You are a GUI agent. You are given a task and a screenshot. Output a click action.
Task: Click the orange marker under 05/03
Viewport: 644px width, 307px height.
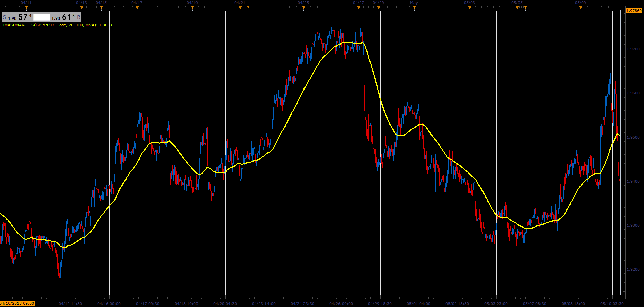click(x=470, y=7)
